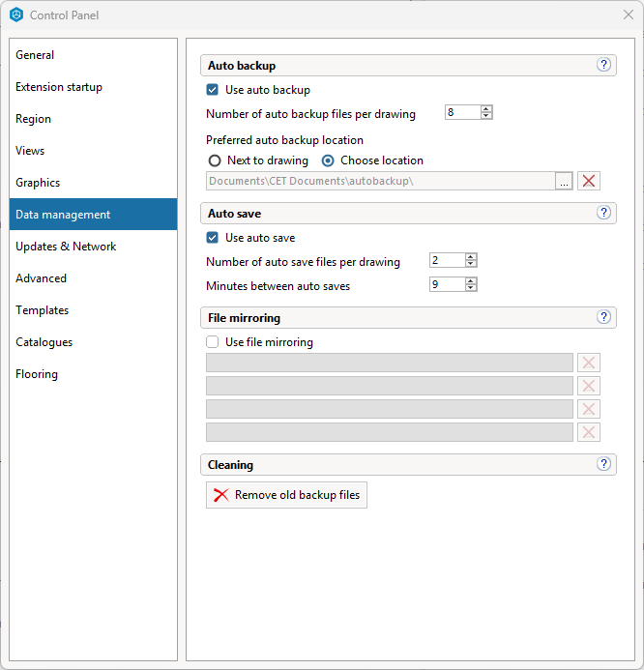Clear the auto backup location path
644x670 pixels.
point(589,181)
